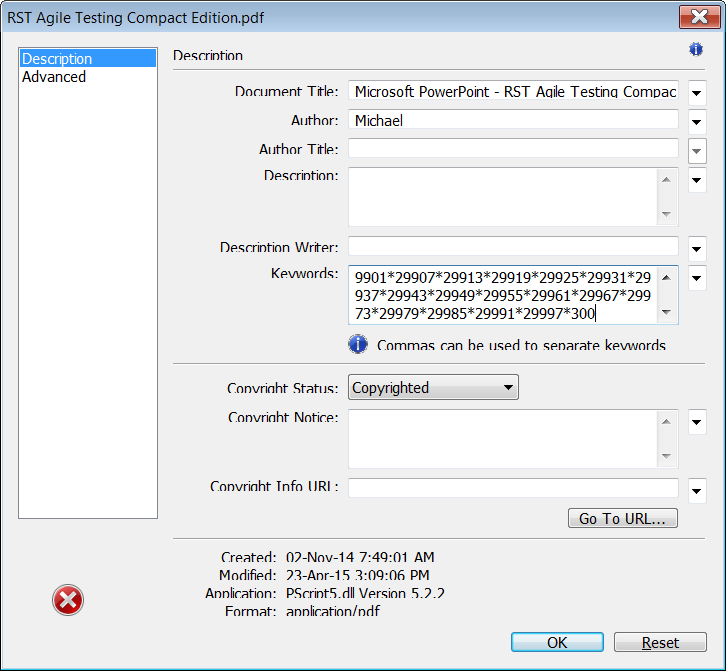This screenshot has height=671, width=726.
Task: Click the red error X icon
Action: [68, 600]
